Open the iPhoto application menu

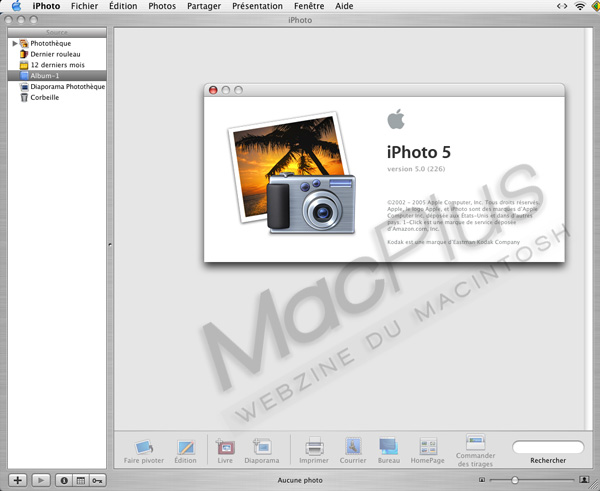[x=46, y=6]
